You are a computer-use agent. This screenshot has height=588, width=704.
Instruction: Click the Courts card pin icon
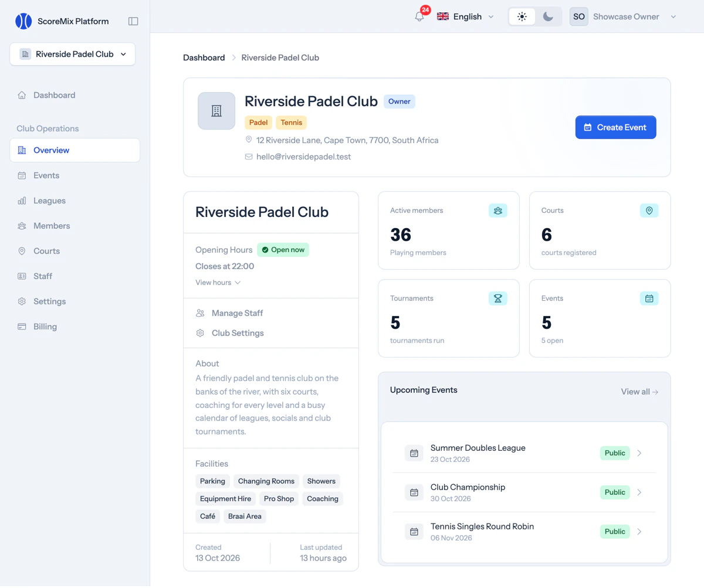click(649, 210)
